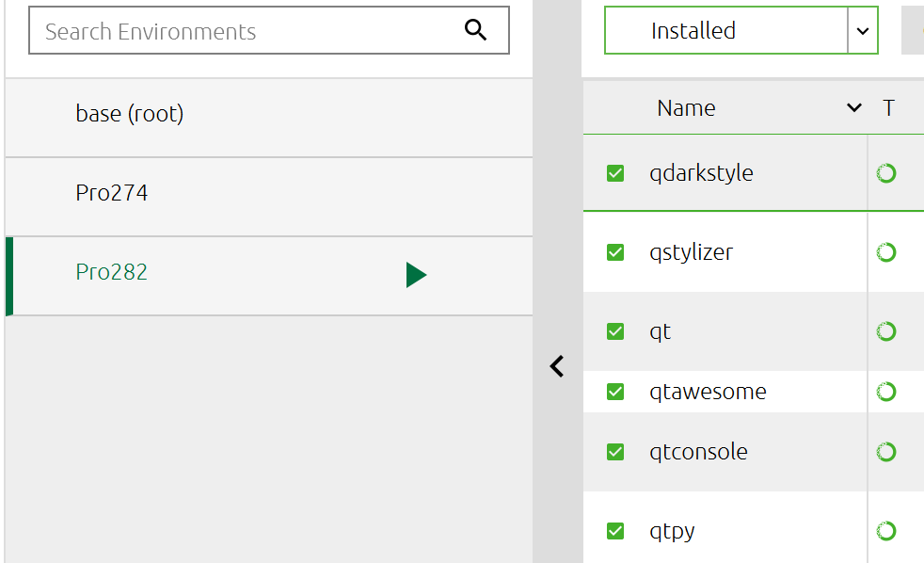
Task: Click the qtawesome package name
Action: click(x=708, y=392)
